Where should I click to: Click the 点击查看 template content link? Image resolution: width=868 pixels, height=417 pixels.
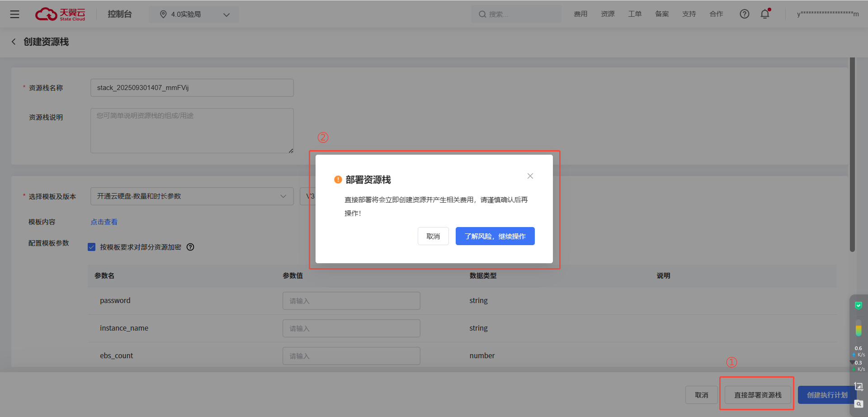tap(104, 222)
